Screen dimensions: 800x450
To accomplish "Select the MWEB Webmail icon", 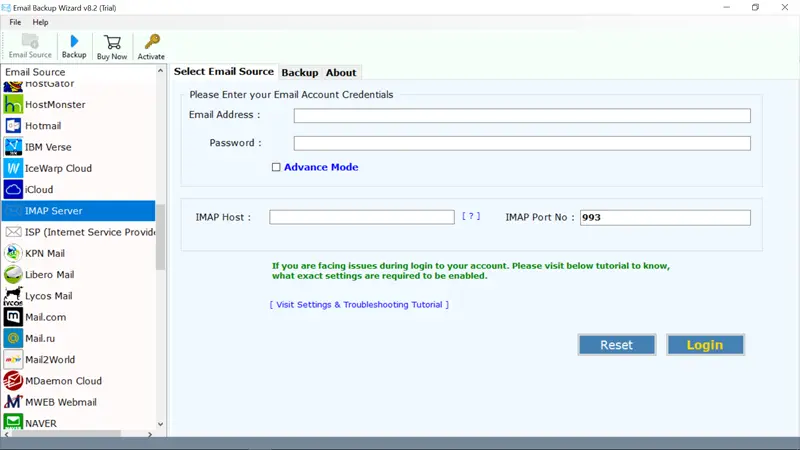I will [13, 402].
